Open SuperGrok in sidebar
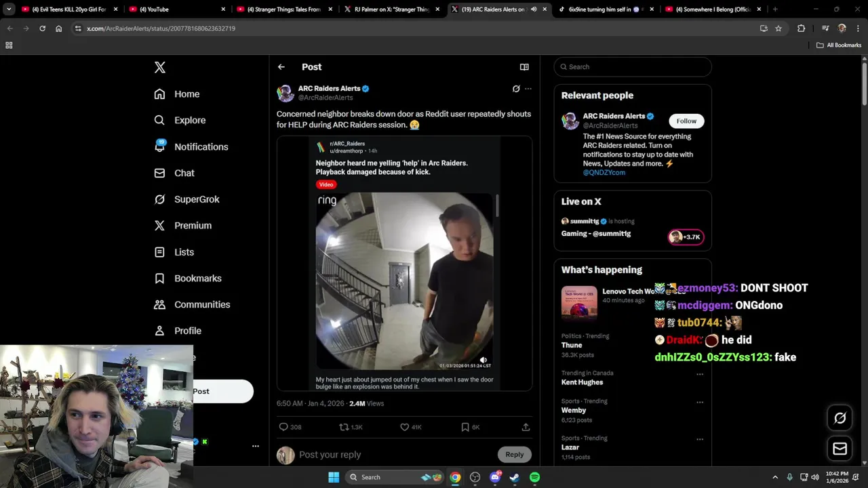Image resolution: width=868 pixels, height=488 pixels. click(x=186, y=199)
